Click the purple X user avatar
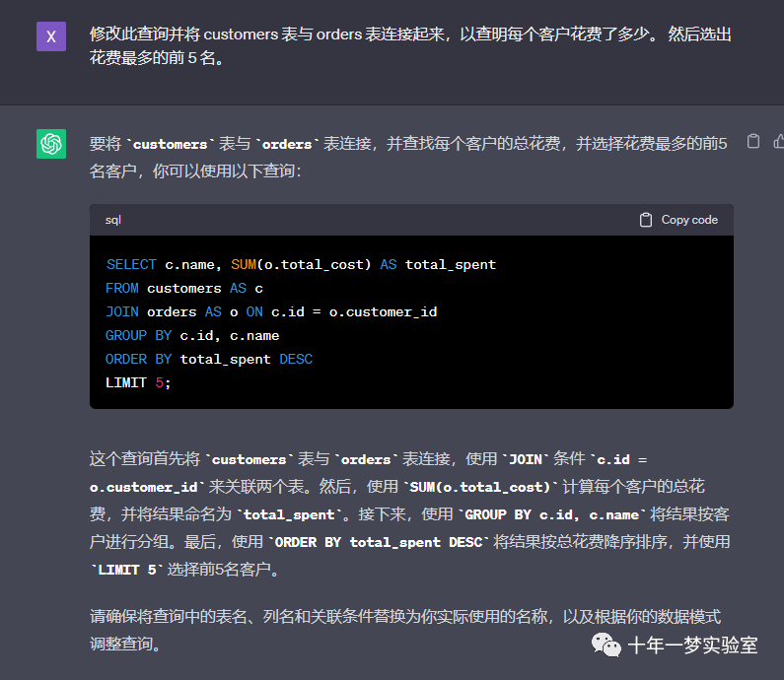 51,36
